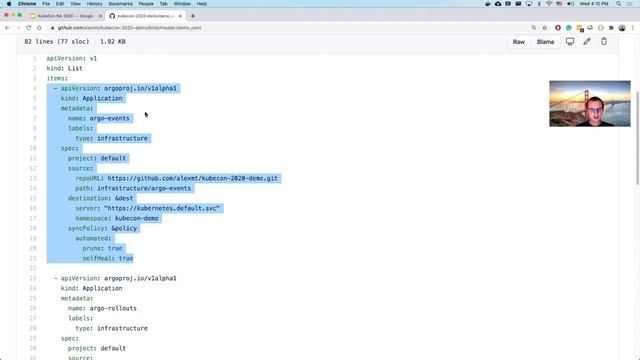The image size is (640, 360).
Task: Edit file using the pencil icon
Action: (587, 42)
